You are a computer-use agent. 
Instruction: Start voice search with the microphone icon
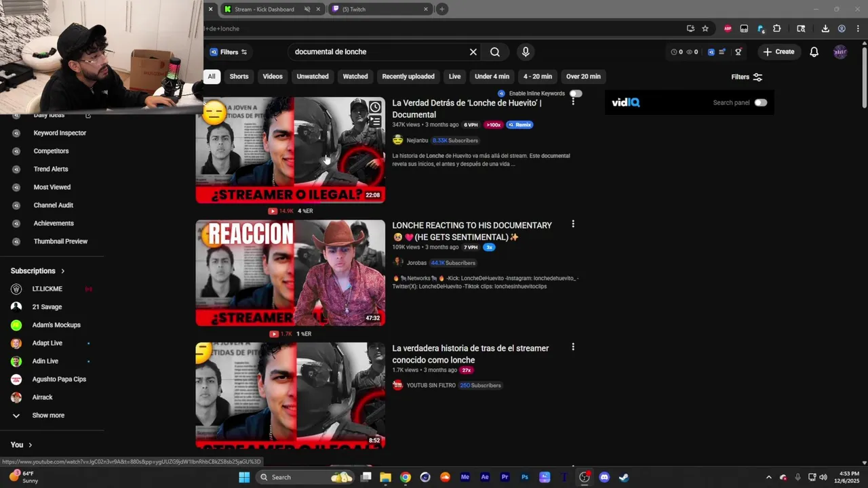click(x=526, y=52)
